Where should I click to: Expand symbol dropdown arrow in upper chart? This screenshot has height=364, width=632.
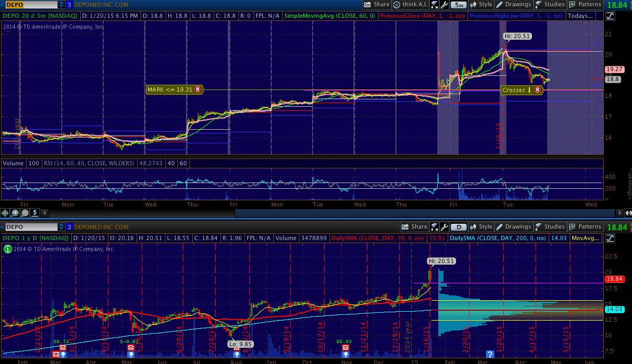[62, 5]
